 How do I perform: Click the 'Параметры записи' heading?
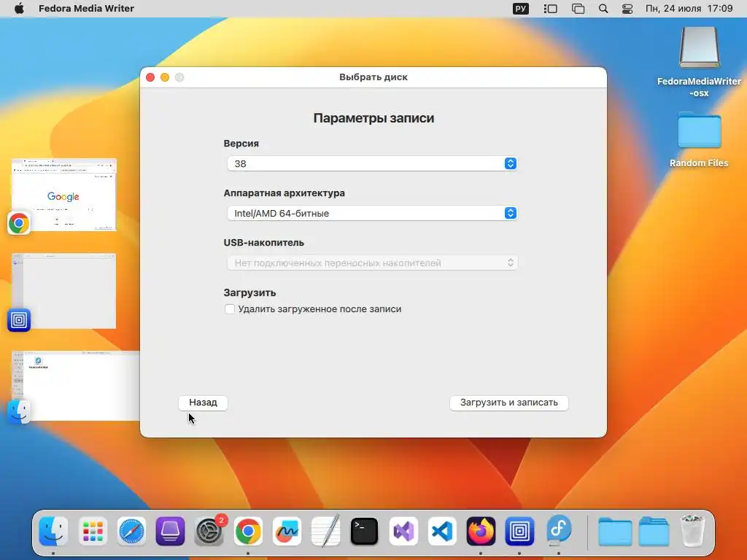pyautogui.click(x=373, y=118)
